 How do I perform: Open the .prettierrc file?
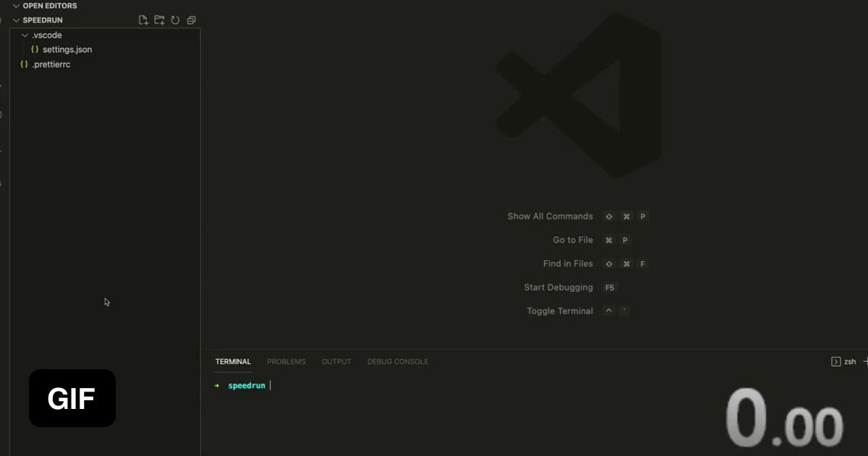coord(51,64)
